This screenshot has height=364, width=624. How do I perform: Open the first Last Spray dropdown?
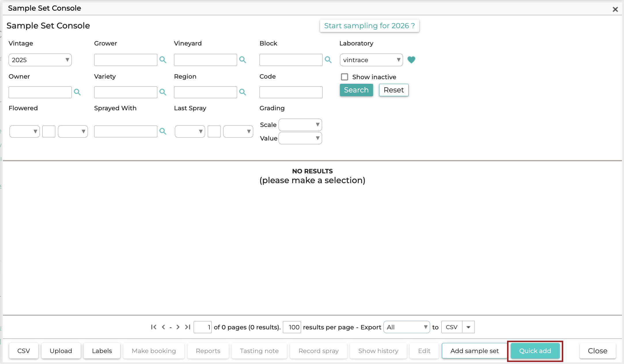(190, 131)
